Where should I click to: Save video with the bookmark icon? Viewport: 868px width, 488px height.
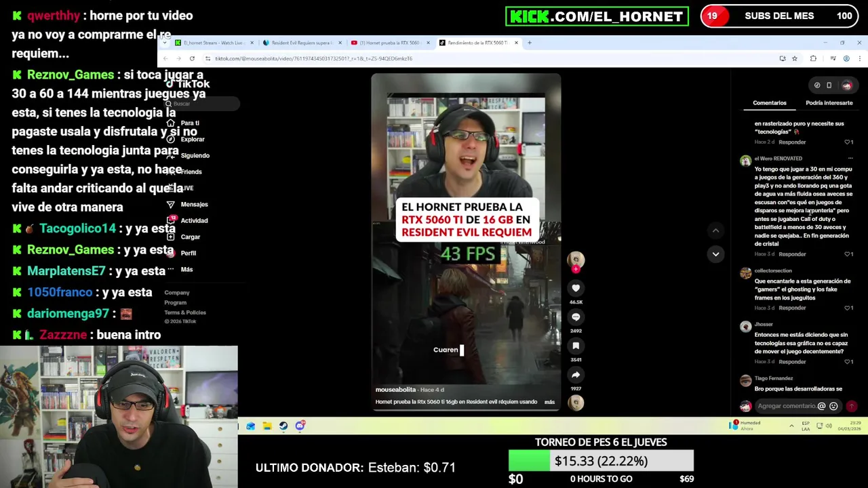point(576,346)
